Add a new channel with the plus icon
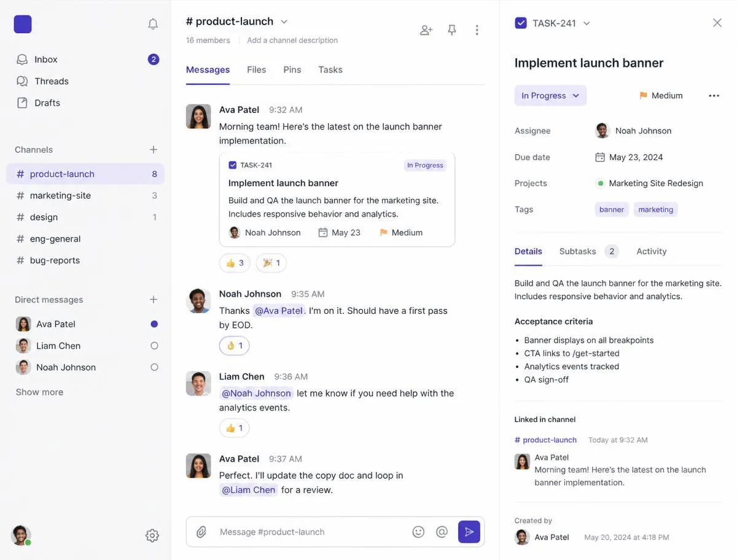Viewport: 737px width, 560px height. (154, 150)
